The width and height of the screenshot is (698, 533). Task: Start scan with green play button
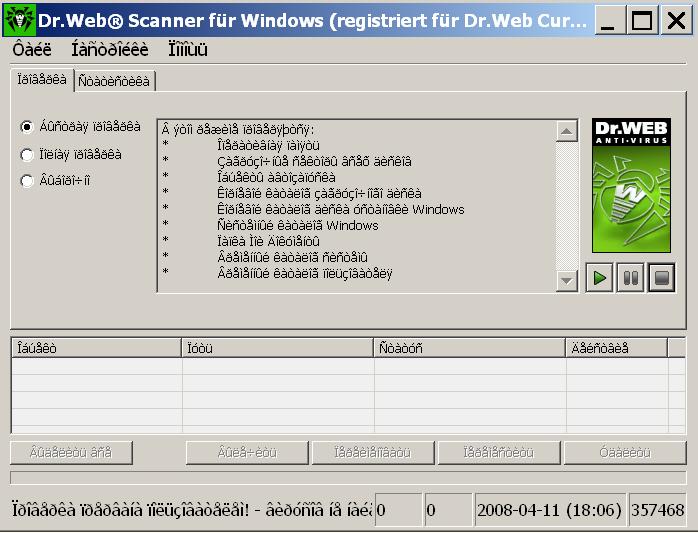coord(599,278)
